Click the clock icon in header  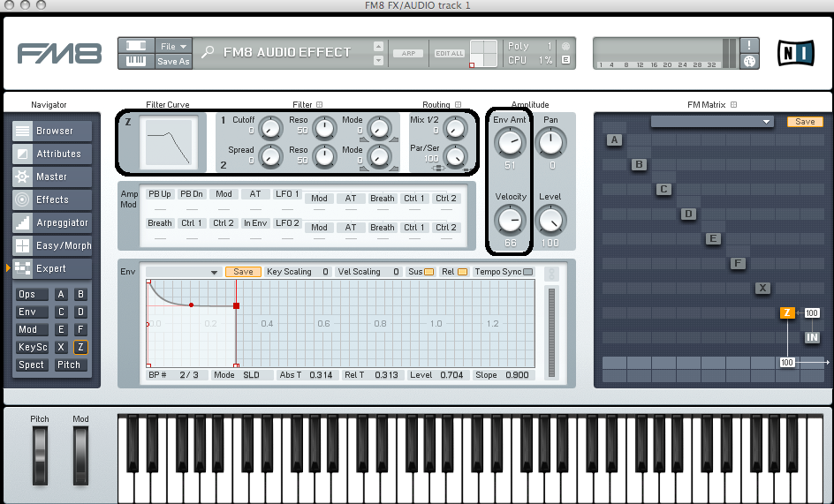coord(749,61)
